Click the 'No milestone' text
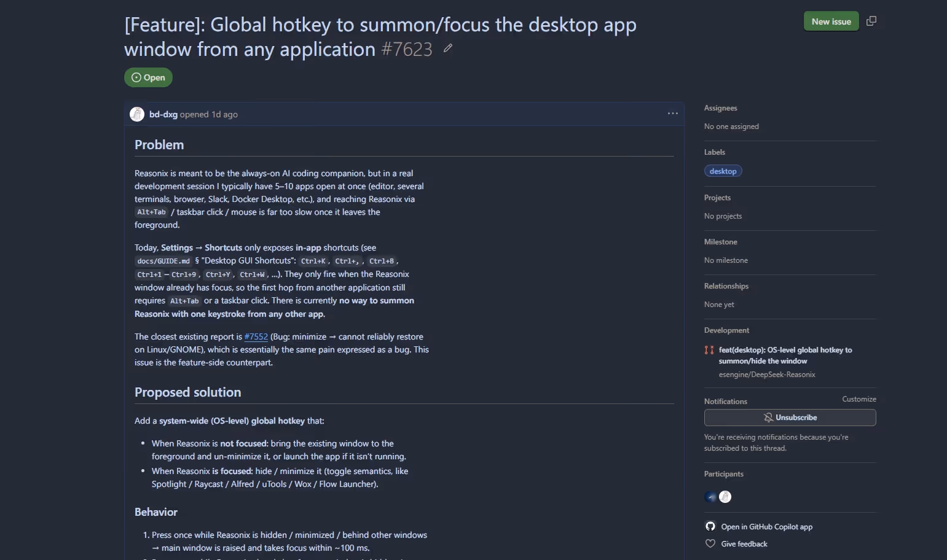This screenshot has width=947, height=560. (726, 260)
